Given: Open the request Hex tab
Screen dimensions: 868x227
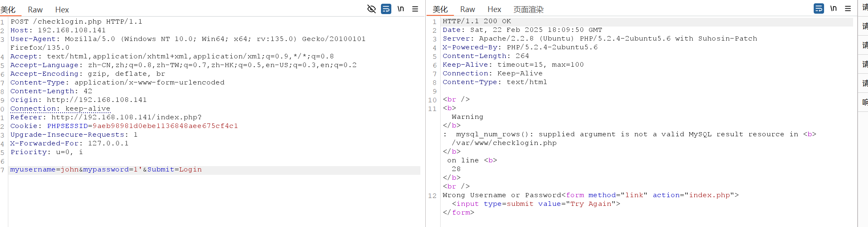Looking at the screenshot, I should (62, 10).
